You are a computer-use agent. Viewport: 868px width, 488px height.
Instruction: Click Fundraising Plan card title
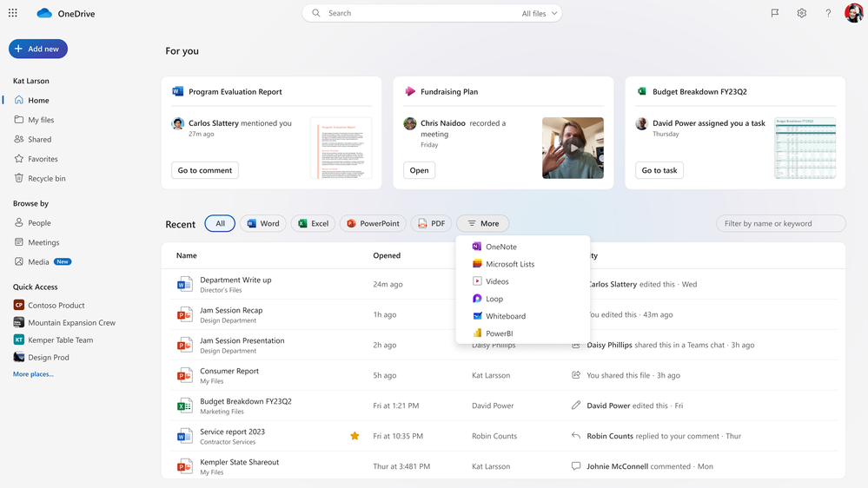(449, 92)
